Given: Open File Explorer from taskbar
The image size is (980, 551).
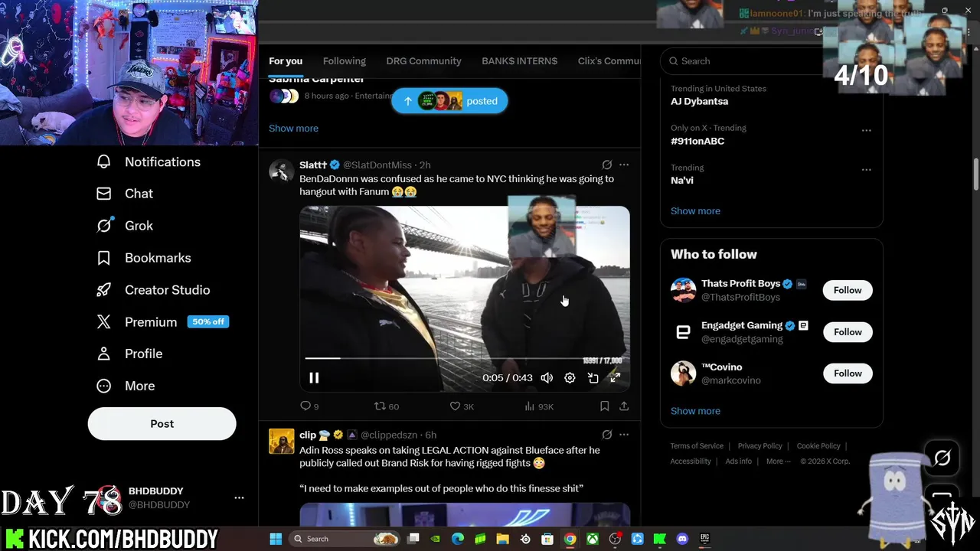Looking at the screenshot, I should coord(503,539).
